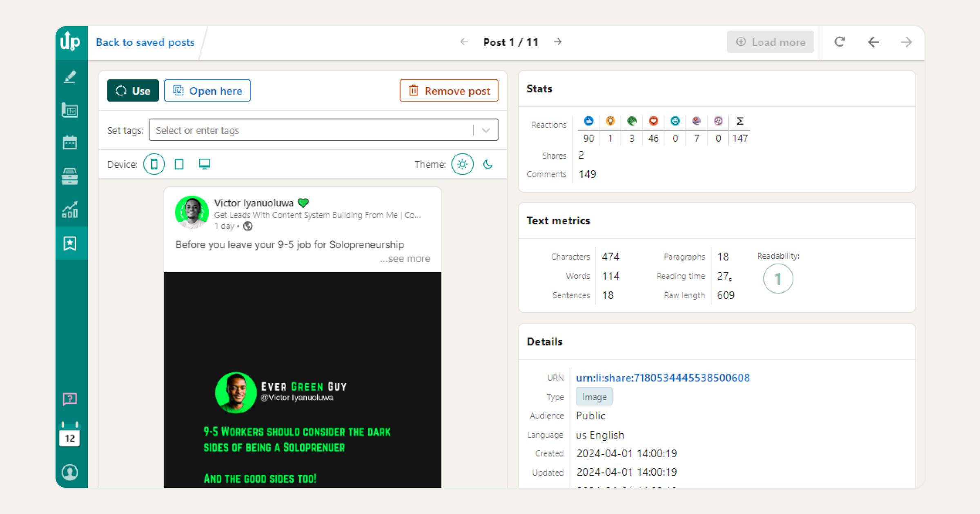This screenshot has width=980, height=514.
Task: Click Open here to view post
Action: pyautogui.click(x=208, y=91)
